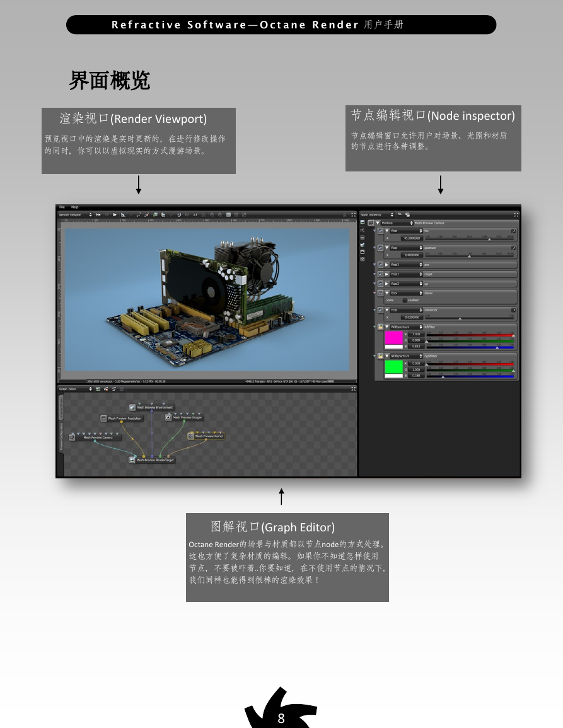Screen dimensions: 563x728
Task: Collapse the Mesh Preview Camera node
Action: coord(378,223)
